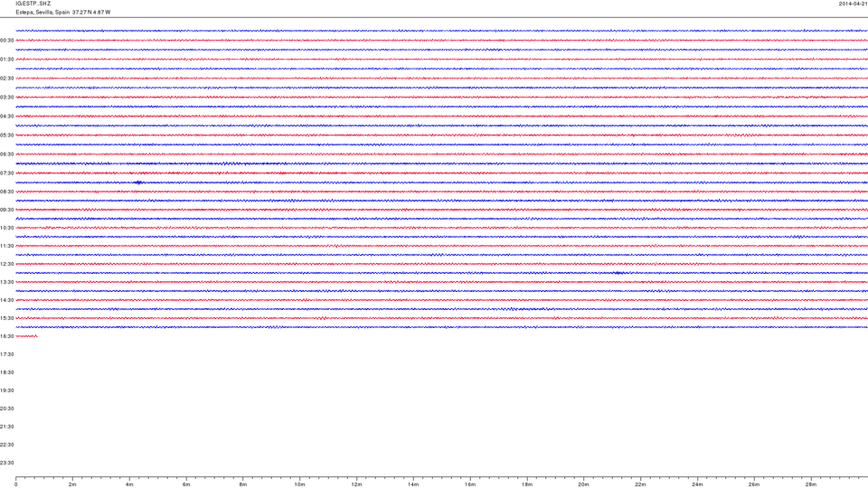Screen dimensions: 868x488
Task: Click the station code IG.ESTP..SHZ
Action: tap(33, 4)
